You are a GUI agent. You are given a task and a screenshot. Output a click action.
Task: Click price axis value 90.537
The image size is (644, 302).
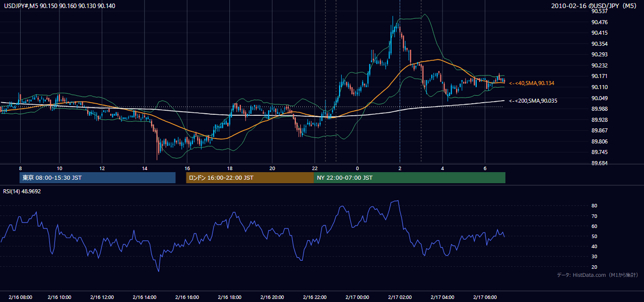point(599,11)
